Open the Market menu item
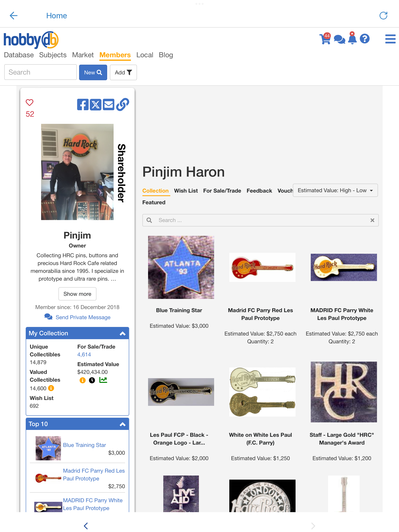 coord(83,55)
